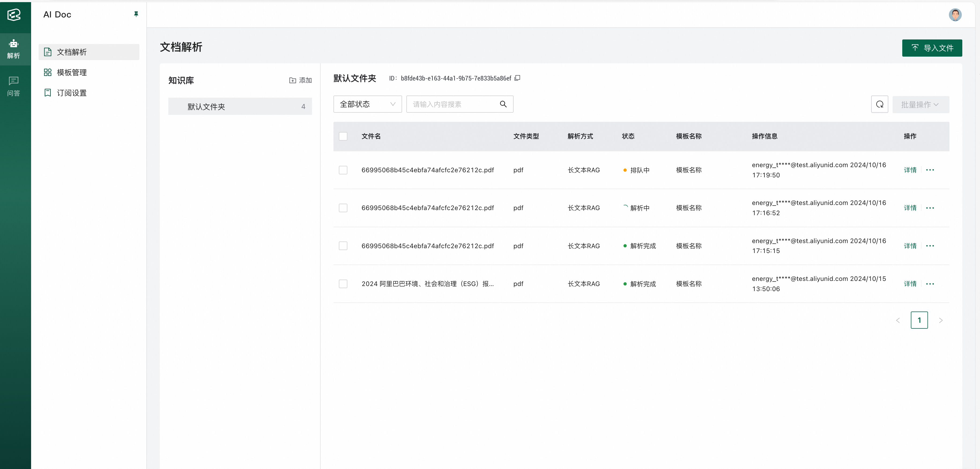Click the 状态 column header
980x469 pixels.
pyautogui.click(x=628, y=136)
